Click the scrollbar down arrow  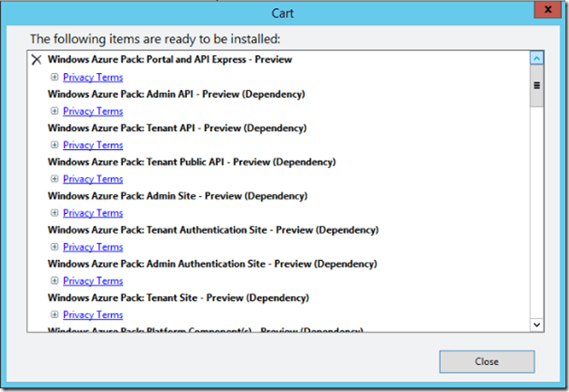pos(536,323)
